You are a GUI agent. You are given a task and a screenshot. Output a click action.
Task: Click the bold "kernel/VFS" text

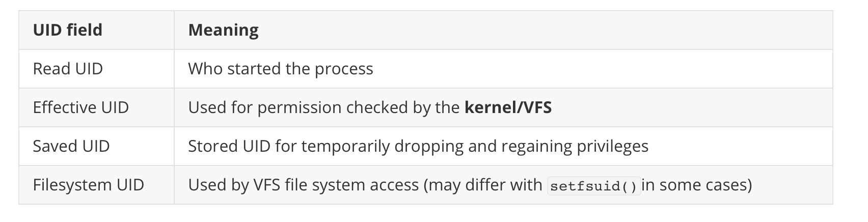(x=508, y=107)
